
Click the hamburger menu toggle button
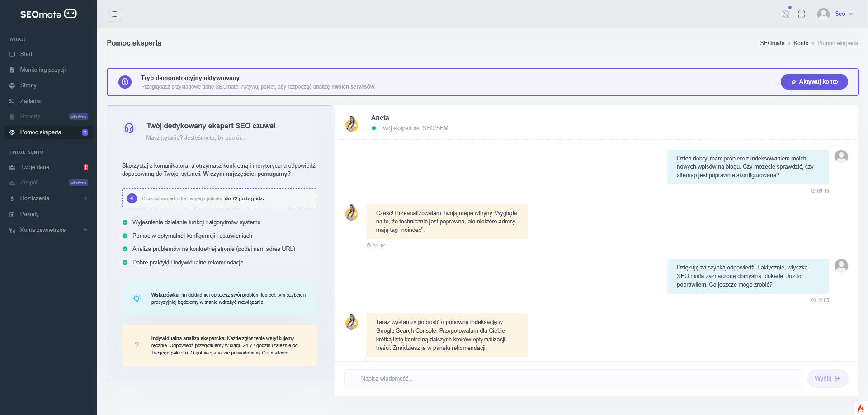[114, 14]
